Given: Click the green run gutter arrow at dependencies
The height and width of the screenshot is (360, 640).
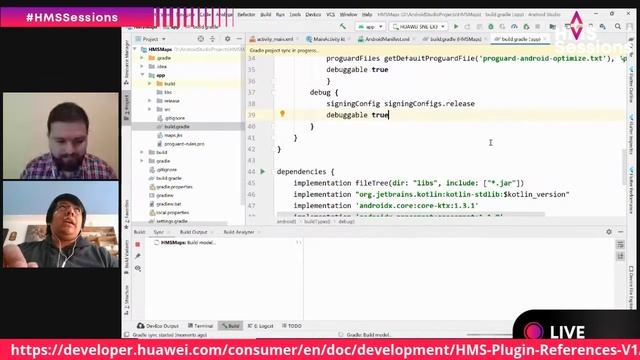Looking at the screenshot, I should click(x=263, y=171).
